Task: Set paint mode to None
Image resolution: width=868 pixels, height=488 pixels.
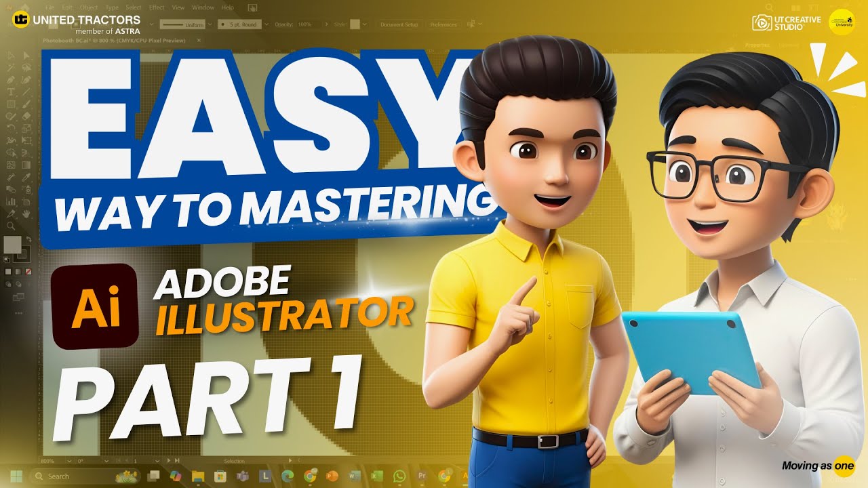Action: (x=28, y=271)
